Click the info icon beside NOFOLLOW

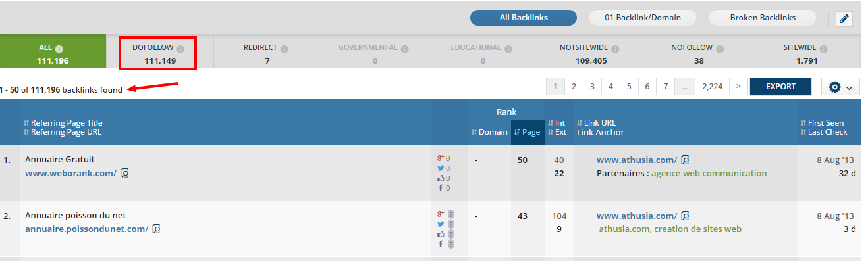pyautogui.click(x=720, y=49)
